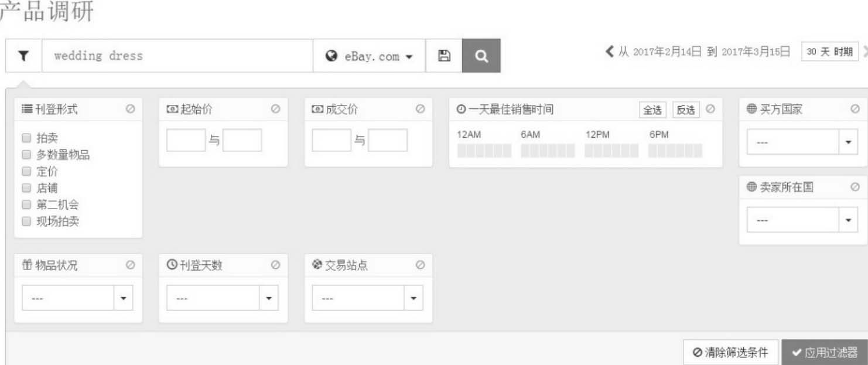The image size is (868, 365).
Task: Clear the 一天最佳销售时间 reset icon
Action: (x=710, y=109)
